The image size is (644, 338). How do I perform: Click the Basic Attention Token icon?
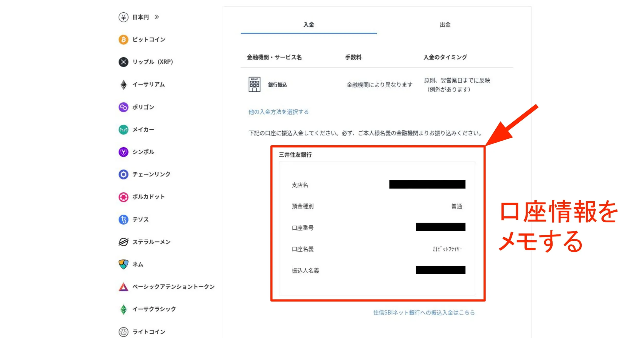pyautogui.click(x=124, y=286)
